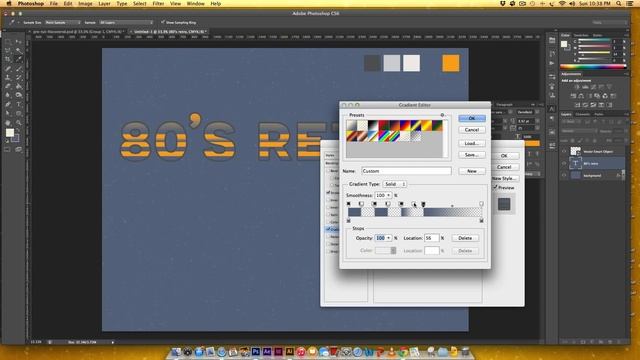This screenshot has height=360, width=640.
Task: Open Sample All Layers dropdown
Action: pos(126,22)
